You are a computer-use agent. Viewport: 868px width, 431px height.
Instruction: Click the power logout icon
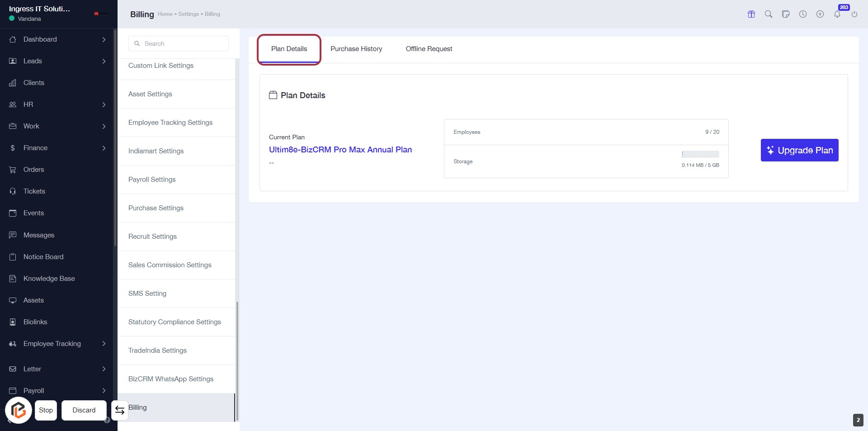[854, 14]
